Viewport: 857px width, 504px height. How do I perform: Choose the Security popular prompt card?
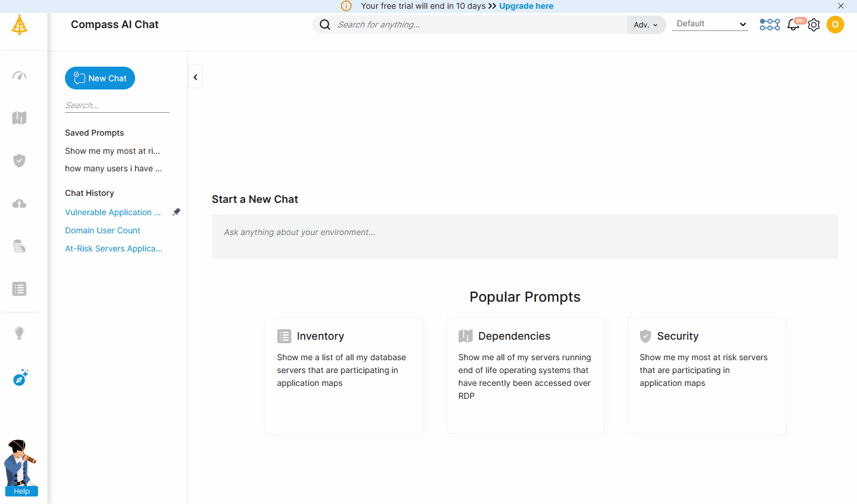pyautogui.click(x=707, y=375)
